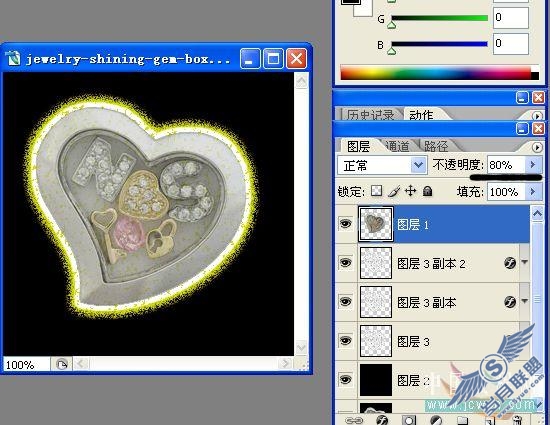Click black swatch at color ramp end
The image size is (550, 425).
click(535, 76)
